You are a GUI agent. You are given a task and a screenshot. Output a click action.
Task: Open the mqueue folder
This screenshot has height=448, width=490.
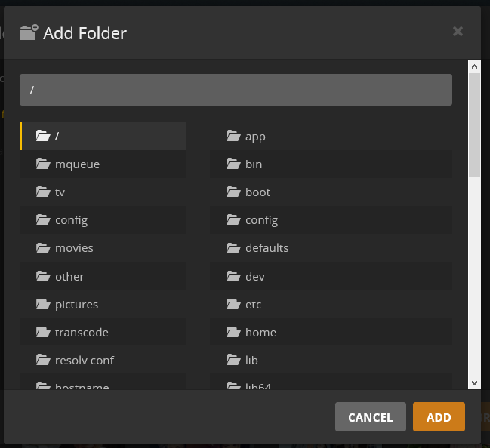pyautogui.click(x=103, y=164)
